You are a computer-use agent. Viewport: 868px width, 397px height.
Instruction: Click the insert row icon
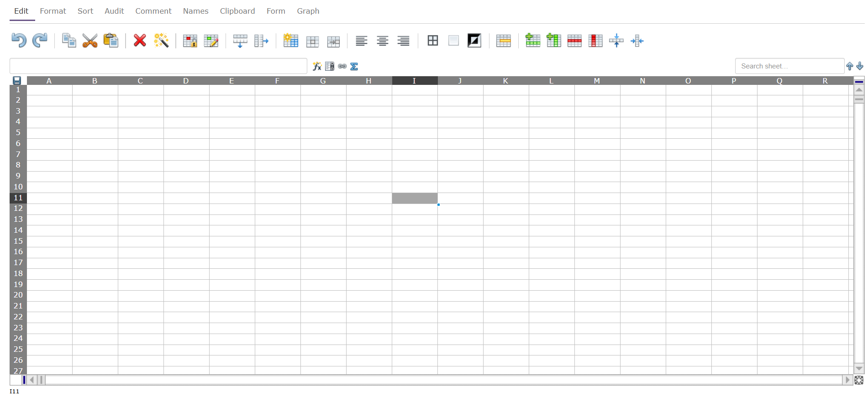[533, 41]
